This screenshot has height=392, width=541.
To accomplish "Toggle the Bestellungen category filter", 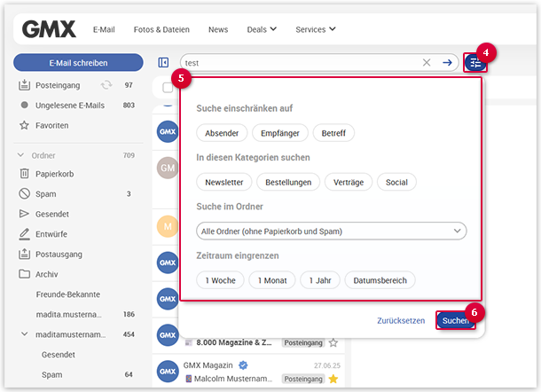I will (288, 182).
